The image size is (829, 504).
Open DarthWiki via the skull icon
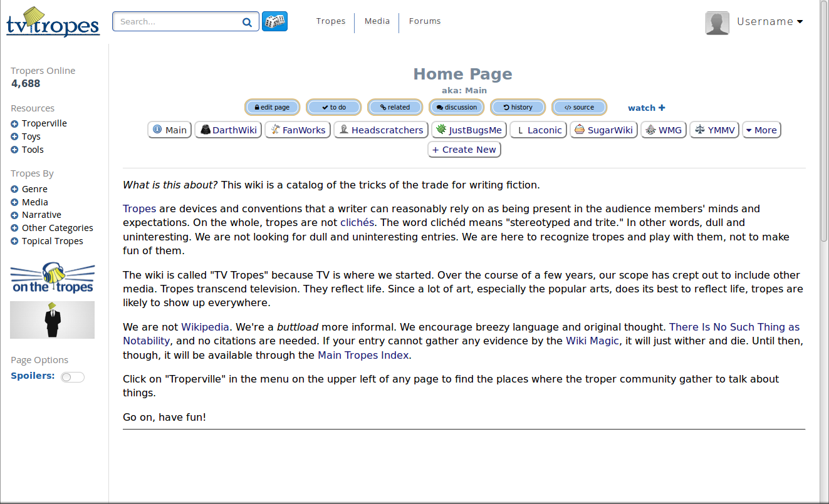(206, 130)
